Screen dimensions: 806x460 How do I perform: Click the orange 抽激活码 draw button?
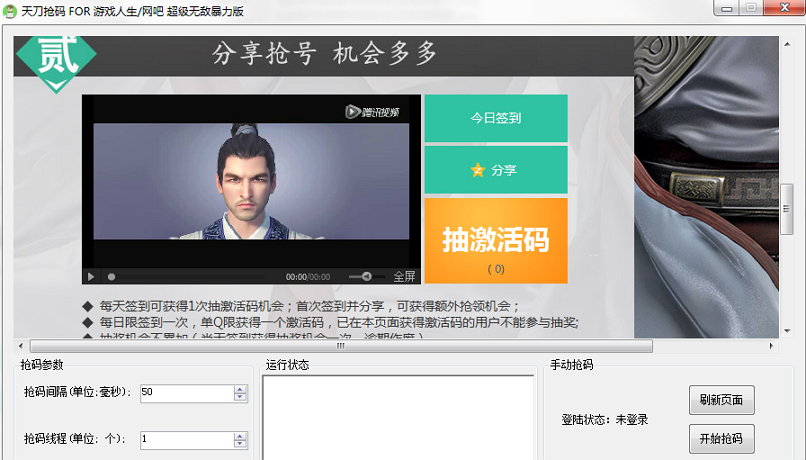point(496,241)
